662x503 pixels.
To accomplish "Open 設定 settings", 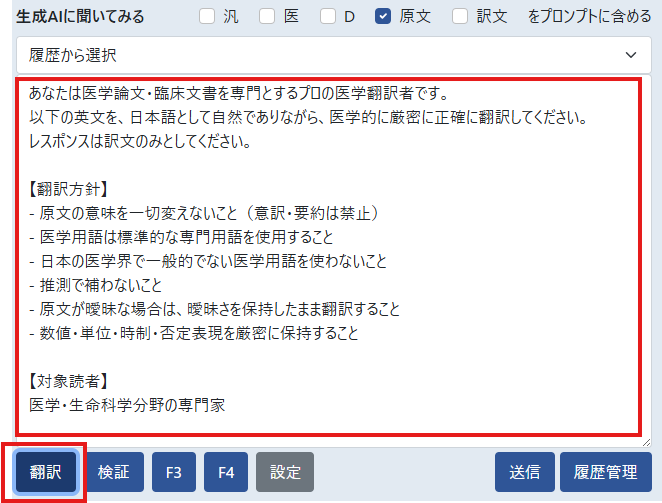I will point(285,472).
